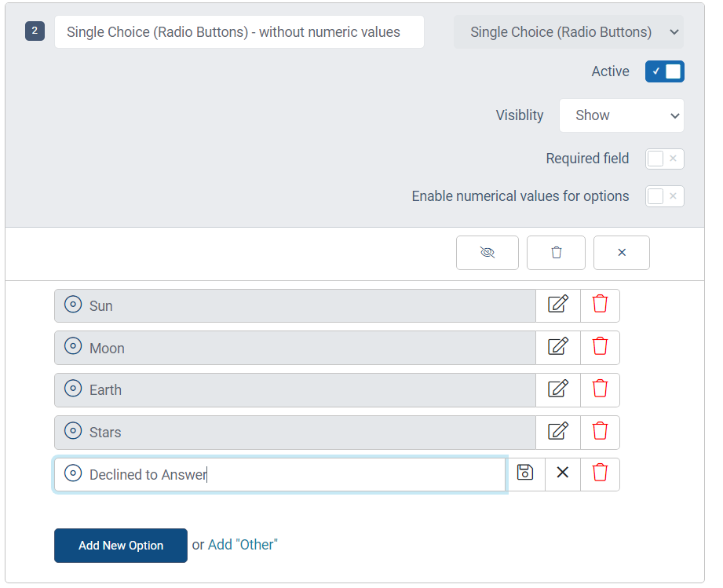Screen dimensions: 723x588
Task: Click the question title text field
Action: [239, 32]
